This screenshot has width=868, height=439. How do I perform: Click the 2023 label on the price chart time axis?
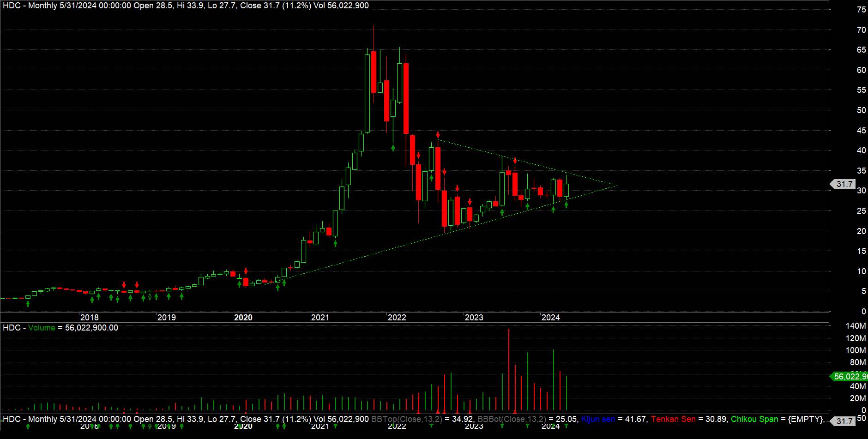[x=474, y=318]
